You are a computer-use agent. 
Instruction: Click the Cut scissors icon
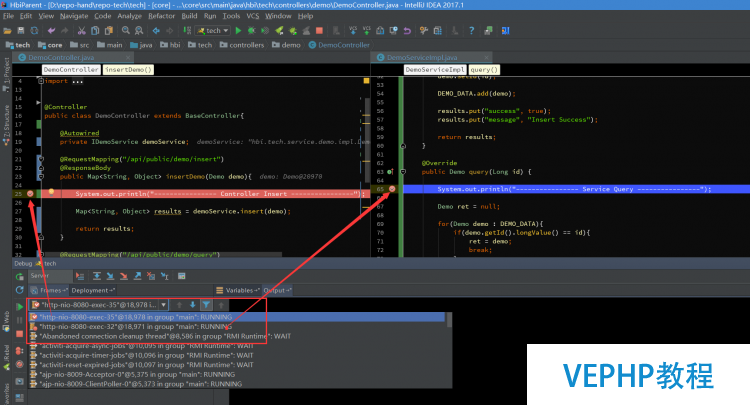pos(82,31)
